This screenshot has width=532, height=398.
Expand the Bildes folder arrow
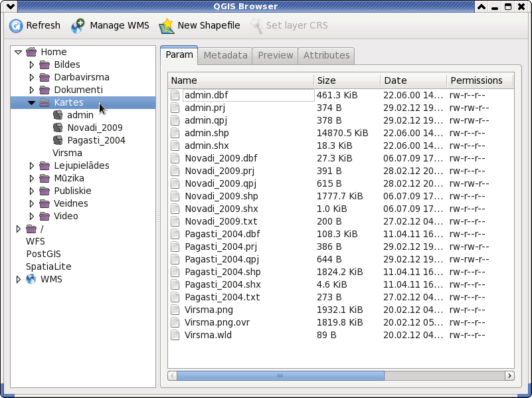coord(32,64)
